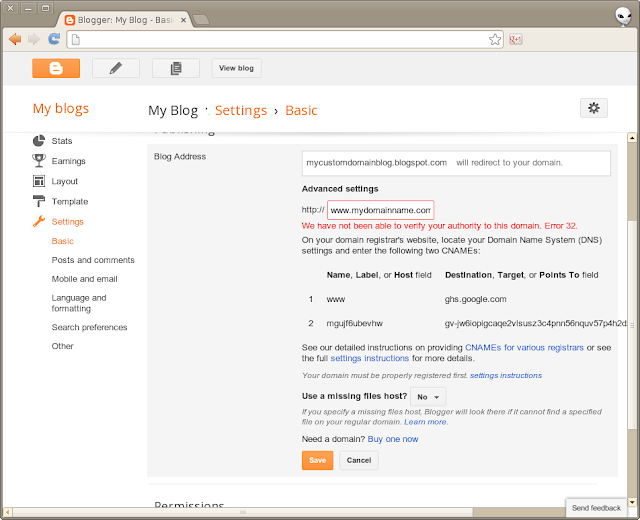The image size is (640, 520).
Task: Go back with browser back arrow
Action: pos(15,39)
